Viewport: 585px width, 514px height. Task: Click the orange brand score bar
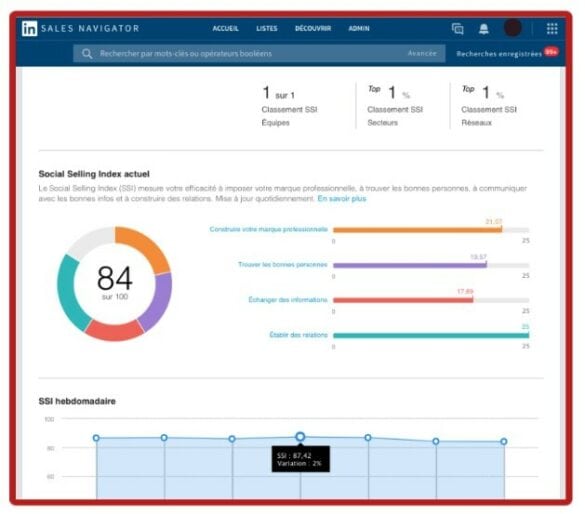point(417,230)
